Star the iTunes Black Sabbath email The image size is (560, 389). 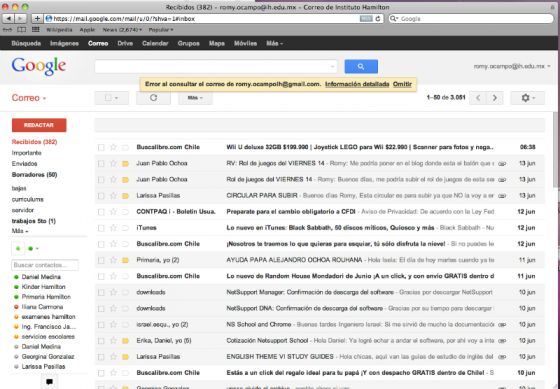113,228
